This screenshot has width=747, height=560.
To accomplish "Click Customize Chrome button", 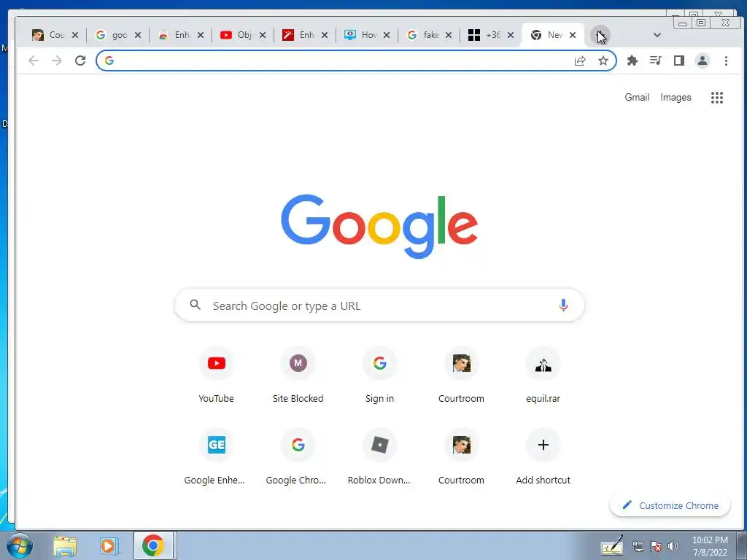I will pos(670,505).
